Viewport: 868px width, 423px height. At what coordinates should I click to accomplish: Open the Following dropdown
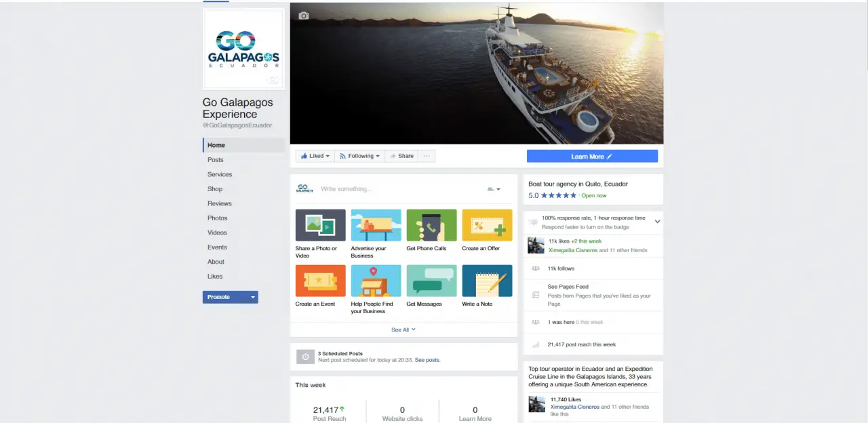coord(359,156)
